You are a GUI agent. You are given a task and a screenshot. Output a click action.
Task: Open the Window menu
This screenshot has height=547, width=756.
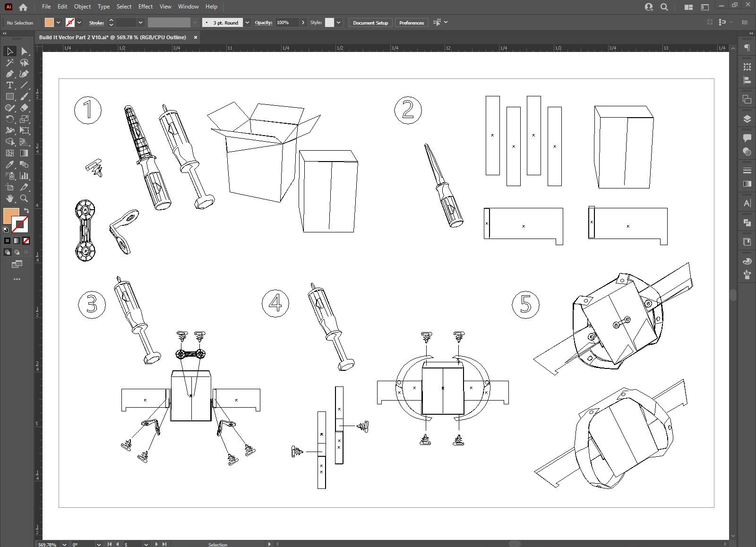pyautogui.click(x=188, y=7)
